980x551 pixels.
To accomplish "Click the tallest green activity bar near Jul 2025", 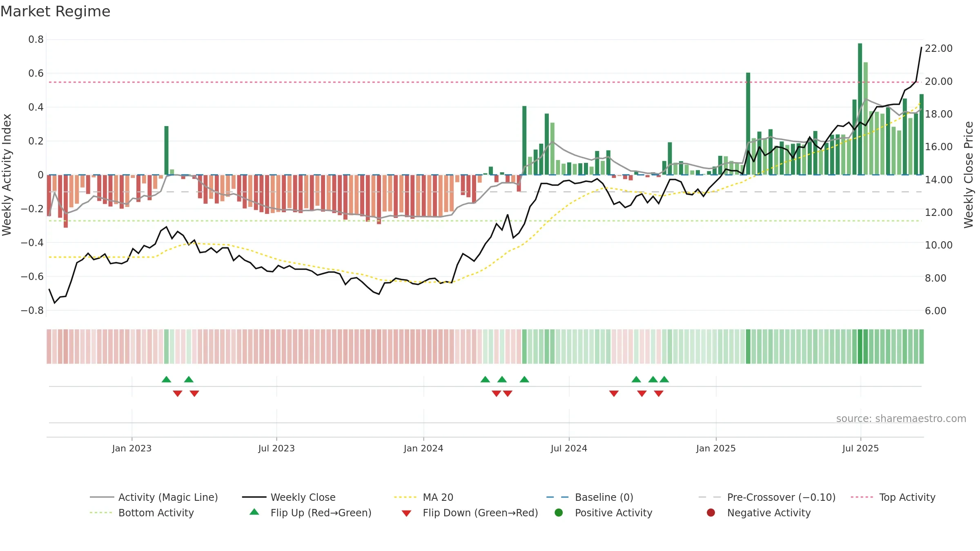I will (x=860, y=109).
